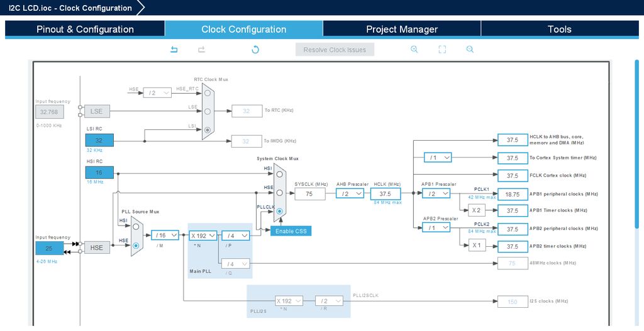Click the 'Main PLL' label
This screenshot has width=644, height=331.
click(200, 271)
